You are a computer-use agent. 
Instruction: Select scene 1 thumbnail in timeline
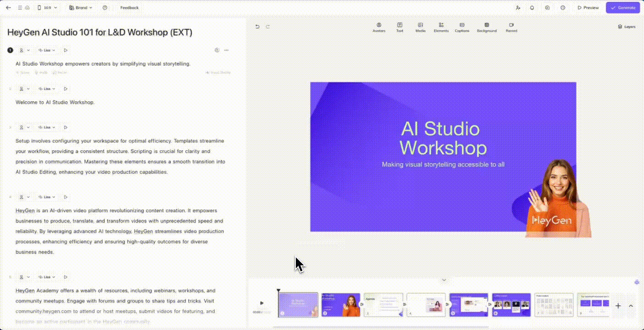(x=298, y=305)
